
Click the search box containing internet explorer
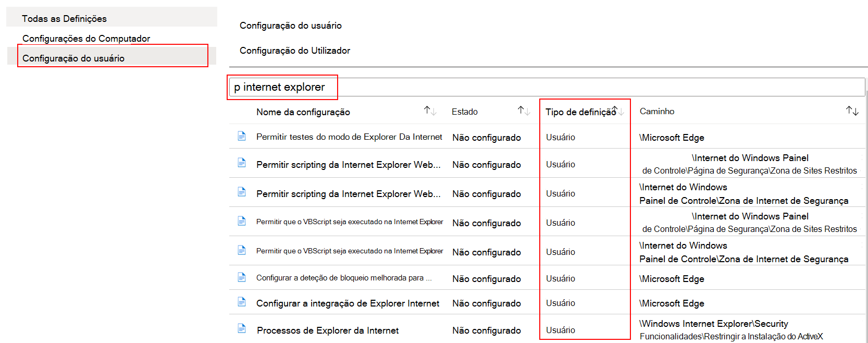(547, 87)
